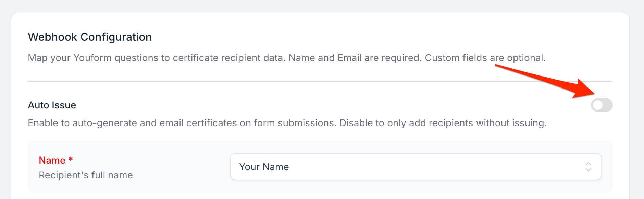Viewport: 644px width, 199px height.
Task: Click the white knob of Auto Issue switch
Action: point(598,105)
